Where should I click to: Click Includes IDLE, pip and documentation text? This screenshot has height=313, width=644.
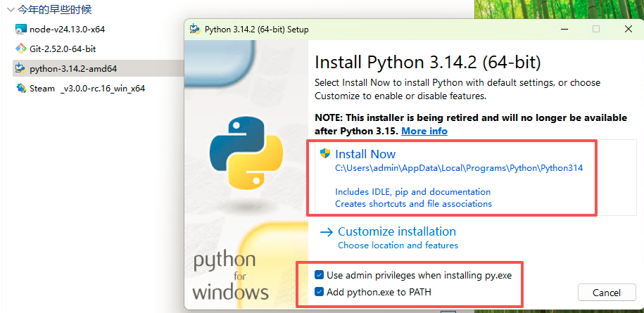point(412,191)
